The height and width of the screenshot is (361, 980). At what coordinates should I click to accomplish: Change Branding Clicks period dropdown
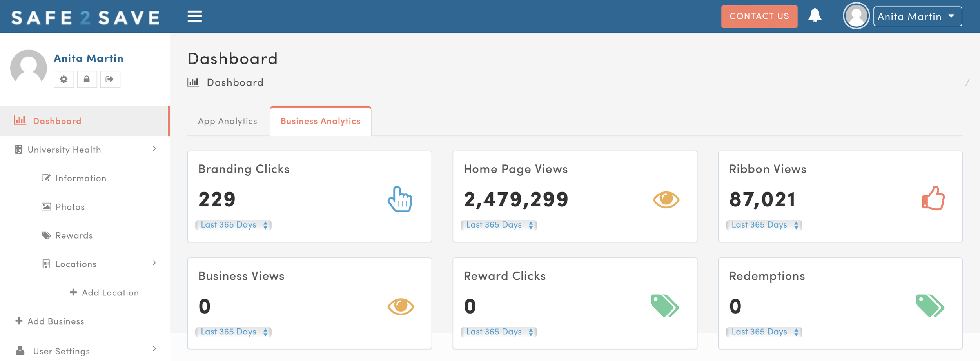coord(234,225)
